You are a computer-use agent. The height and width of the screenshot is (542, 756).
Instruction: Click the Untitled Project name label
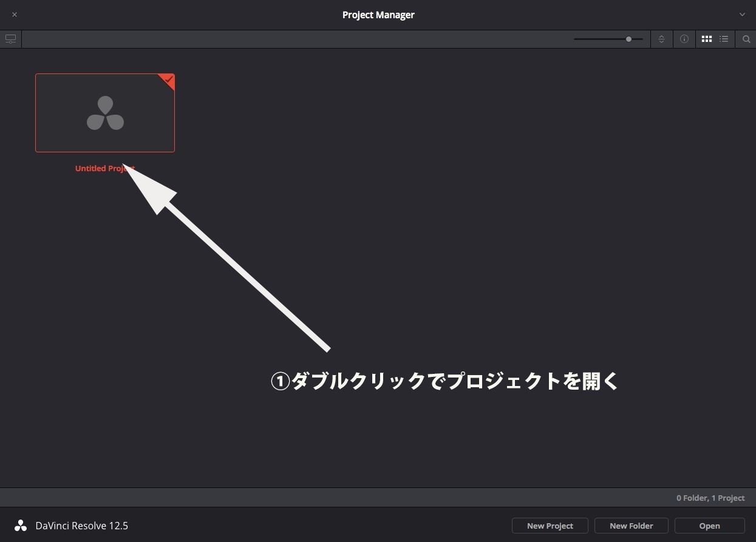(x=105, y=168)
